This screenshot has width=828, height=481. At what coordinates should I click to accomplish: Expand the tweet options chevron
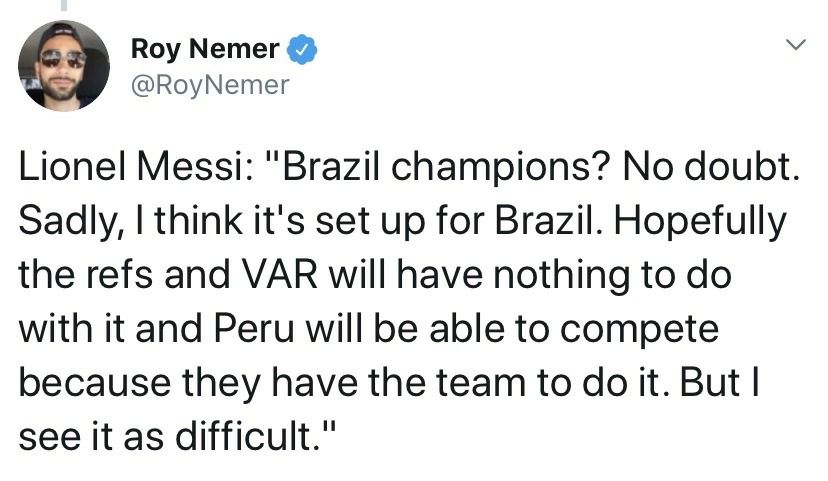795,44
